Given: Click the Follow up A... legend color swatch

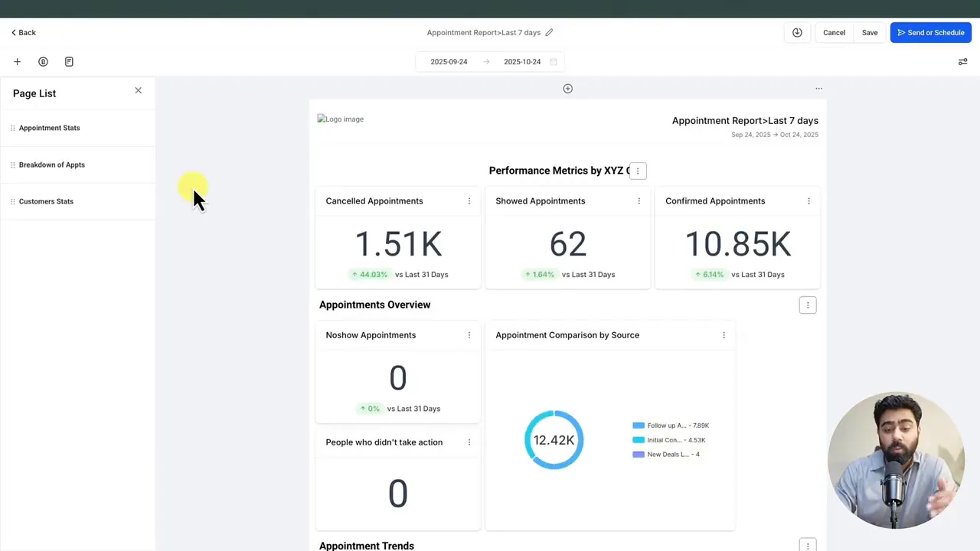Looking at the screenshot, I should [639, 425].
